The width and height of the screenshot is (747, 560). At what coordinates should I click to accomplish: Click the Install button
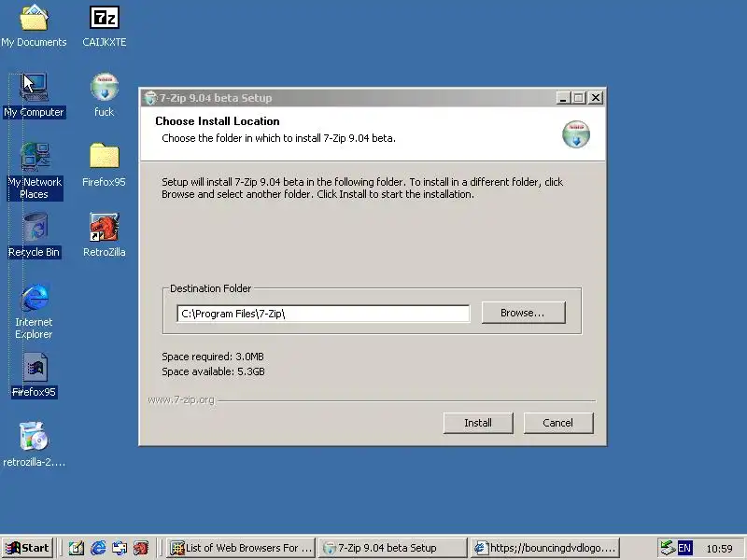pos(478,423)
